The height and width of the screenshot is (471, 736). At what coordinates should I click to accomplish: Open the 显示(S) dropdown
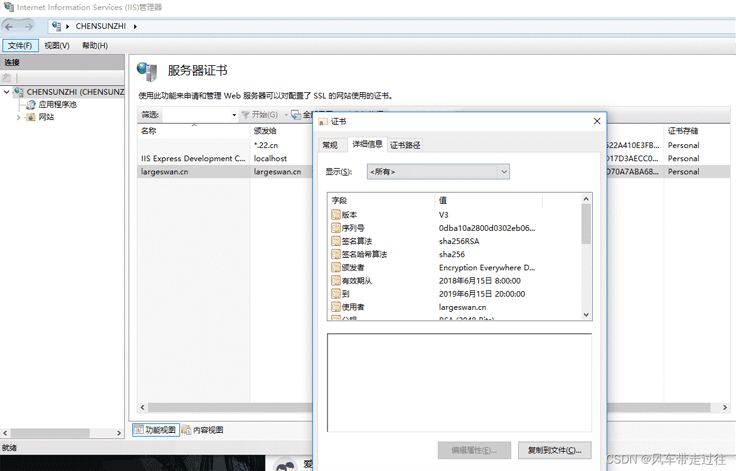point(438,172)
